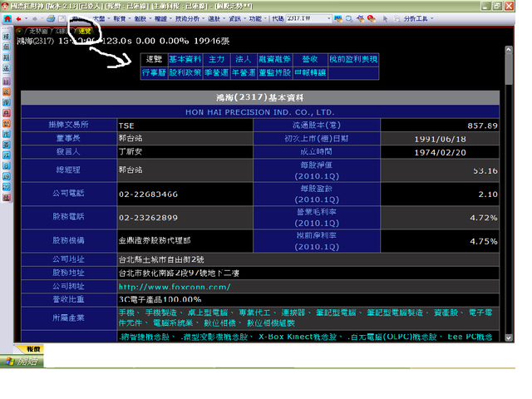Click sidebar icon labeled 選
Image resolution: width=532 pixels, height=399 pixels.
[6, 68]
